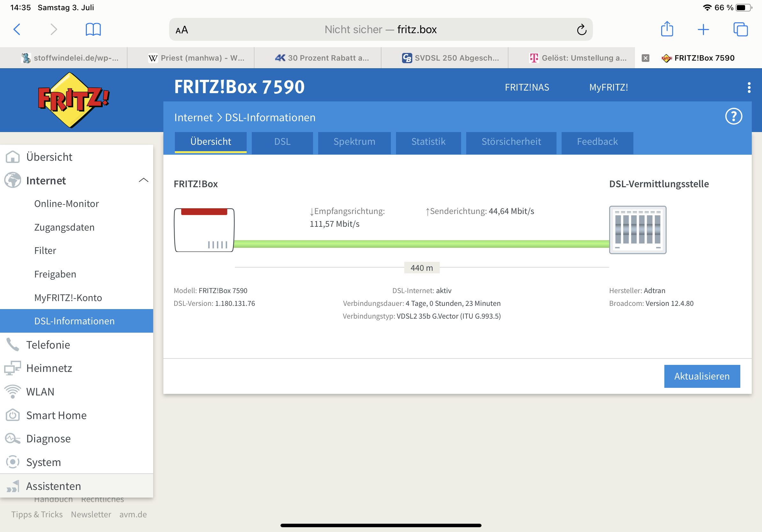Reload the page with refresh icon
Screen dimensions: 762x532
tap(581, 30)
